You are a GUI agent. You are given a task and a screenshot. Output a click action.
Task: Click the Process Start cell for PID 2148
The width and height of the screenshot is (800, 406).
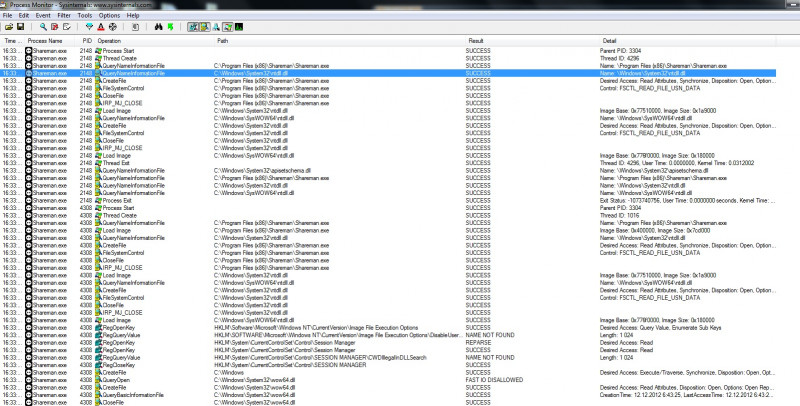pos(118,51)
